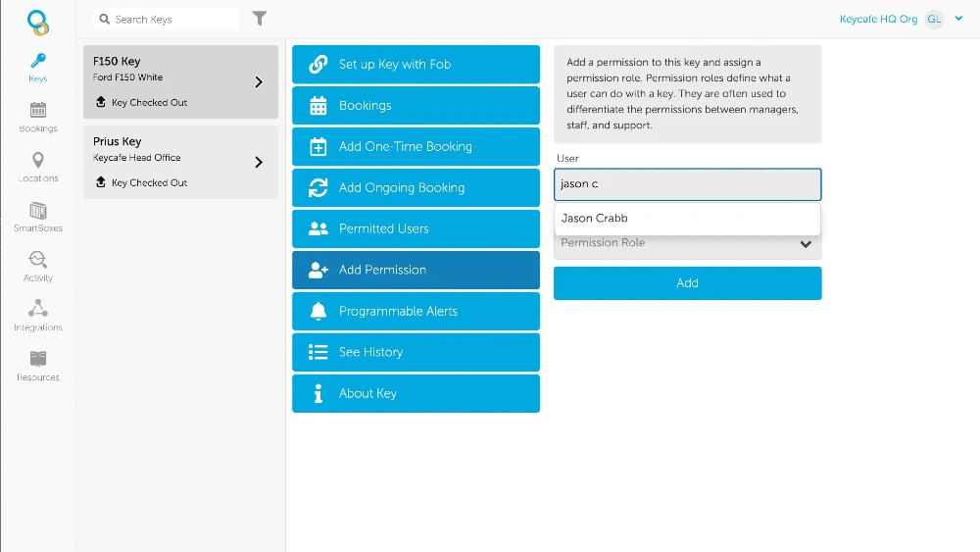This screenshot has width=980, height=552.
Task: Expand the F150 Key chevron
Action: pos(259,82)
